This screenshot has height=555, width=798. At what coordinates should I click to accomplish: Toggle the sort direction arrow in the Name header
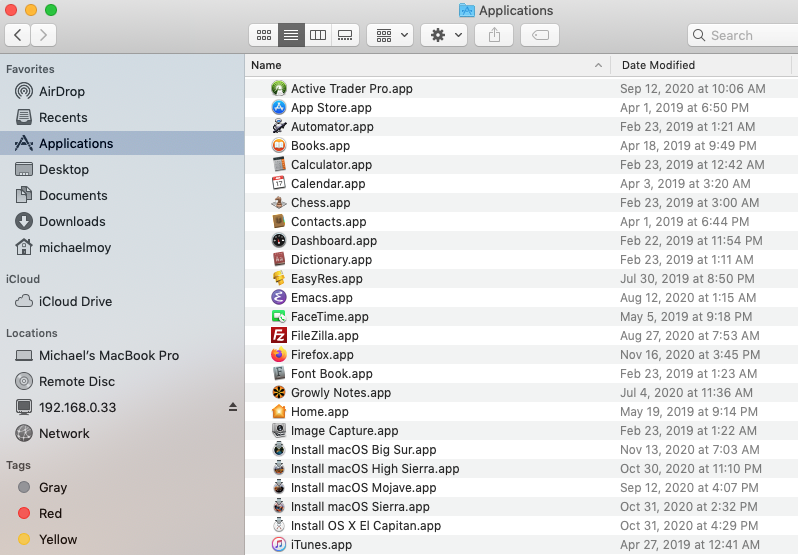click(598, 65)
